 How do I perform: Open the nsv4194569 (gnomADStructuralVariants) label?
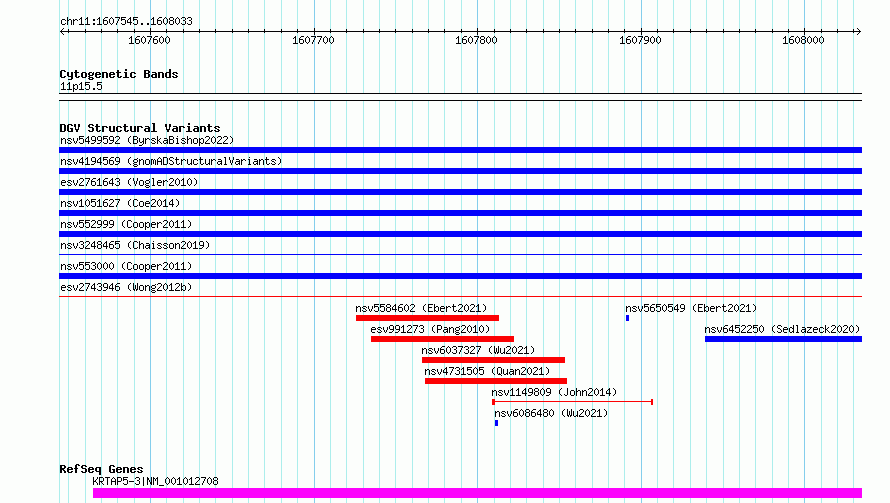pos(171,161)
